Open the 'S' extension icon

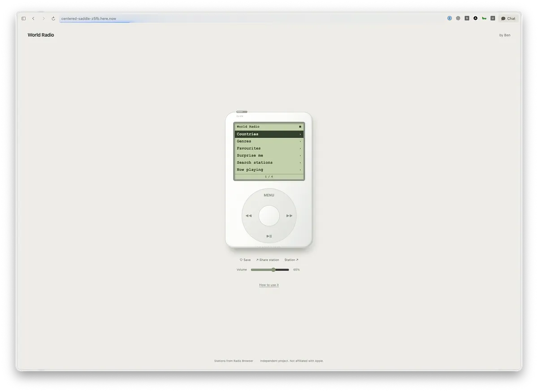click(x=467, y=18)
